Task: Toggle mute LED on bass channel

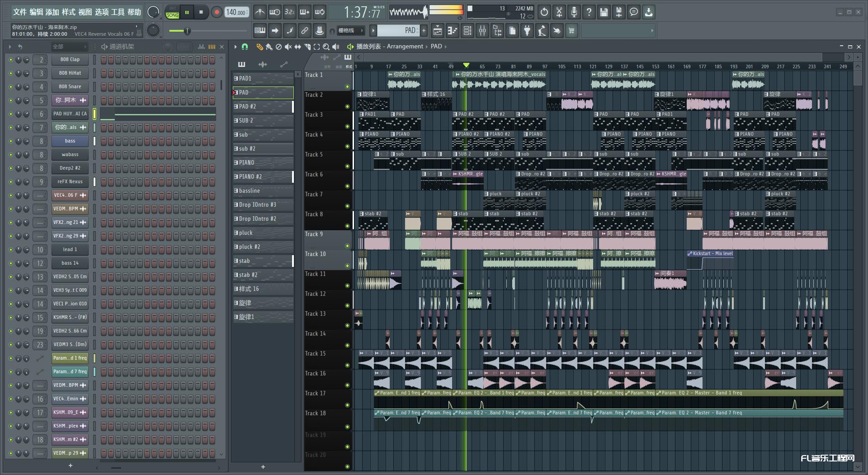Action: 11,141
